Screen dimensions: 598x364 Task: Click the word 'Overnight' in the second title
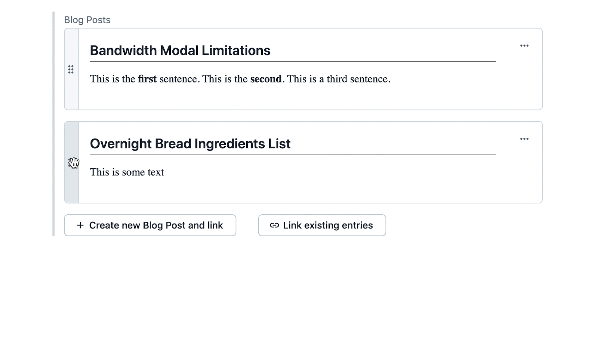(x=120, y=144)
